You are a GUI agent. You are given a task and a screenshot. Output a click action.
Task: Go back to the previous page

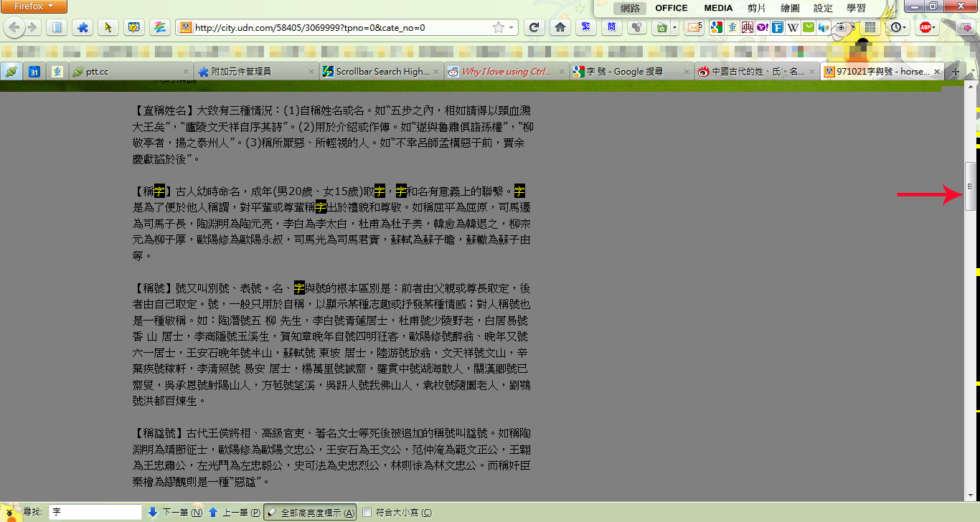coord(14,28)
